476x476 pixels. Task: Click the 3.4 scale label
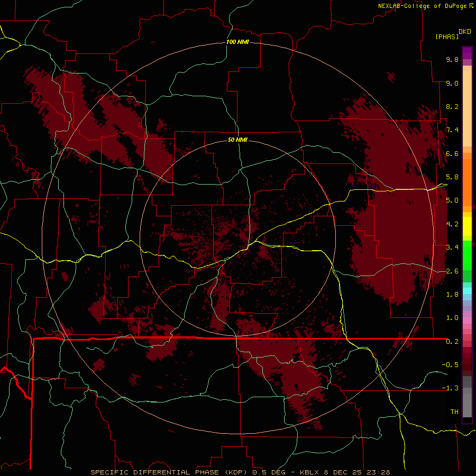pyautogui.click(x=452, y=248)
